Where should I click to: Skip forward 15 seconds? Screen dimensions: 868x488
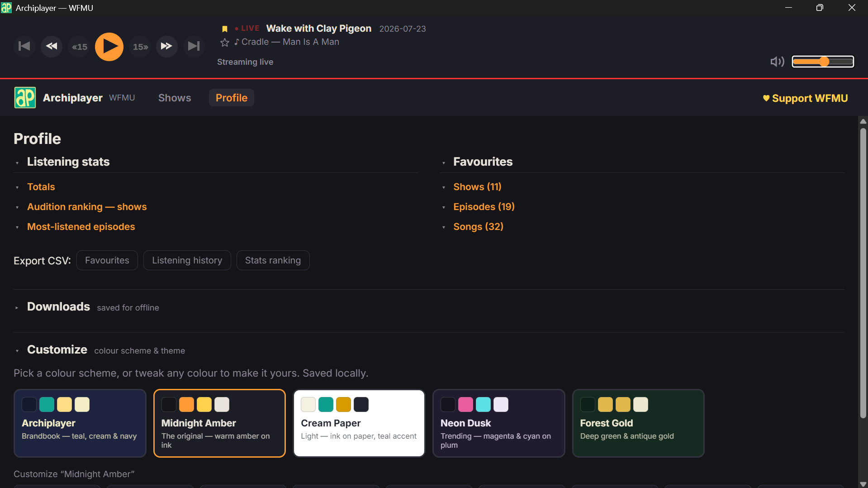[140, 47]
